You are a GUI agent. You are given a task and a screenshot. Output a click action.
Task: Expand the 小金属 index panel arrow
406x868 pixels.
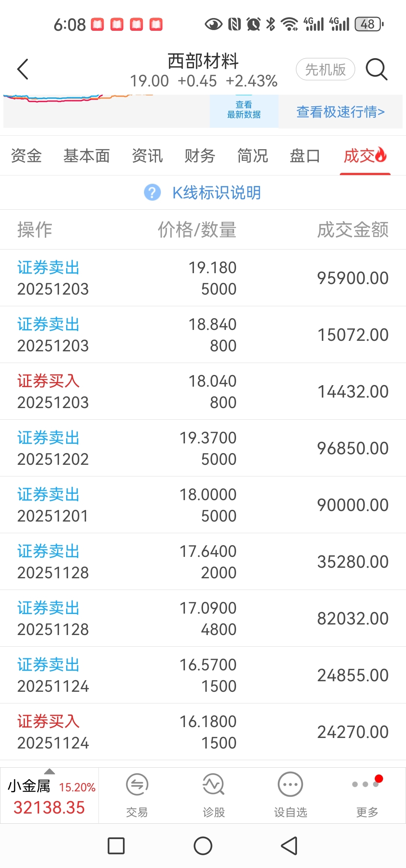click(x=49, y=772)
